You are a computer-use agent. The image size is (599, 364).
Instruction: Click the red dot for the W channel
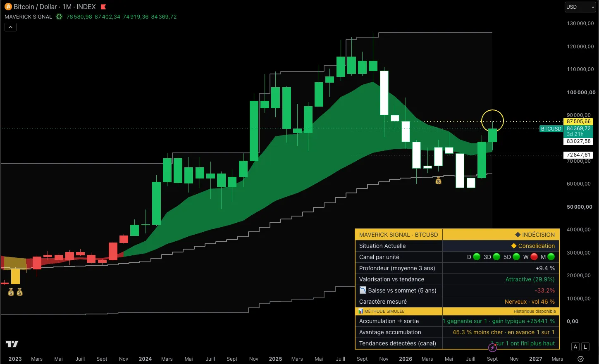(x=534, y=257)
